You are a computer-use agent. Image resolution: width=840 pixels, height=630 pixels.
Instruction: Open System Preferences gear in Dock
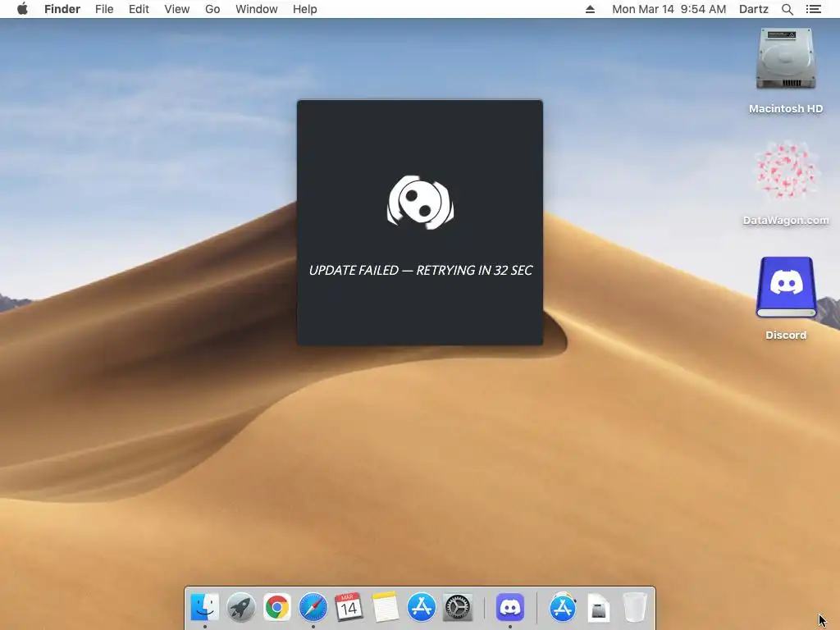(x=458, y=607)
